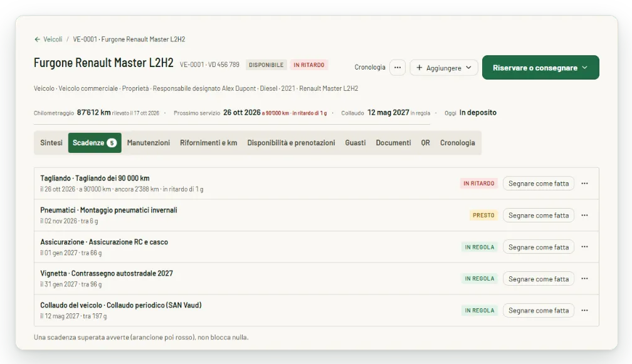Click the Cronologia link in the header
The width and height of the screenshot is (632, 364).
[370, 67]
